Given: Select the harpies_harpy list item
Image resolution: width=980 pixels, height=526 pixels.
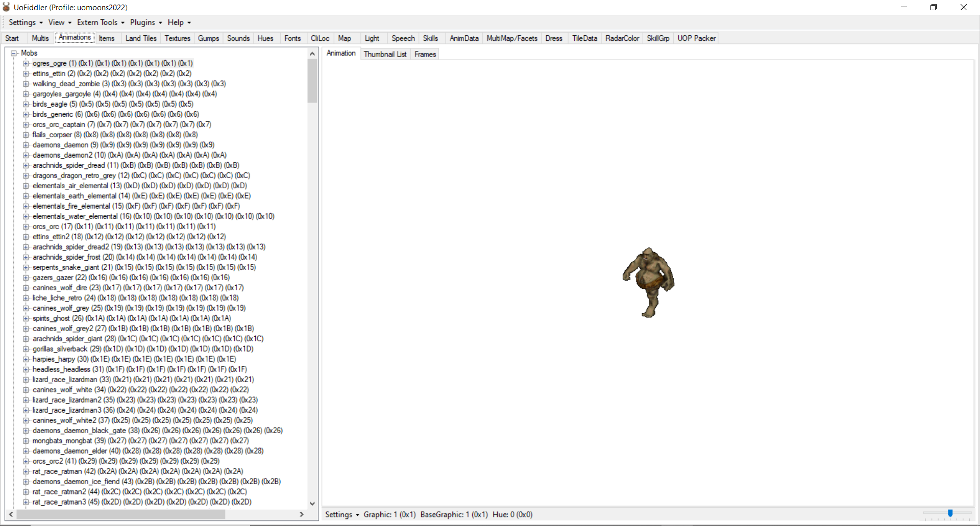Looking at the screenshot, I should pyautogui.click(x=54, y=359).
